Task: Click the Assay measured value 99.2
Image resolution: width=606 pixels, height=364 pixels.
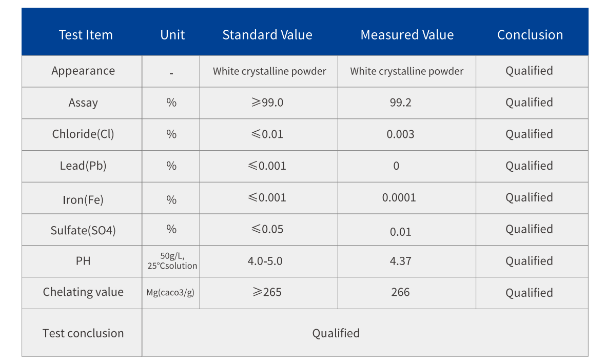Action: coord(400,103)
